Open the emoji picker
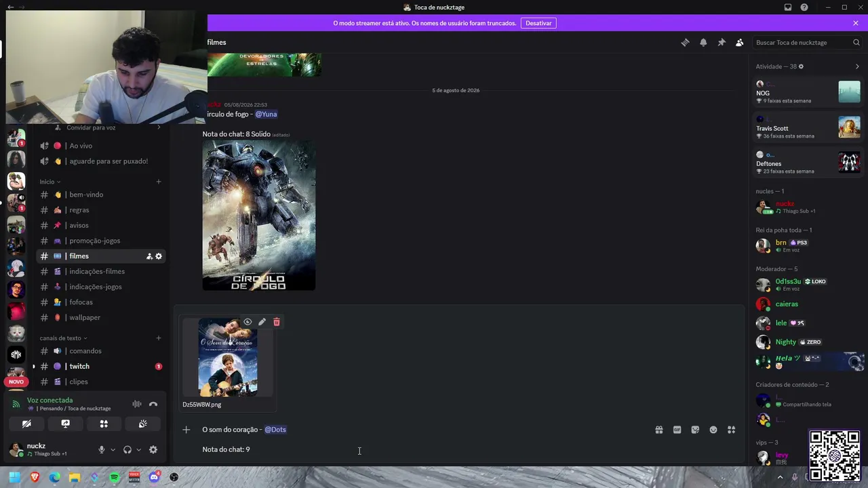The image size is (868, 488). [x=713, y=430]
